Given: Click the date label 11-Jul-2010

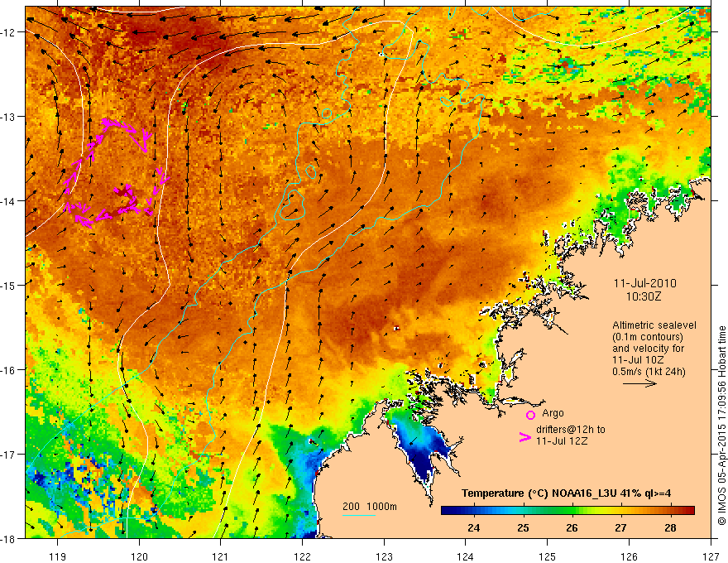Looking at the screenshot, I should point(645,283).
